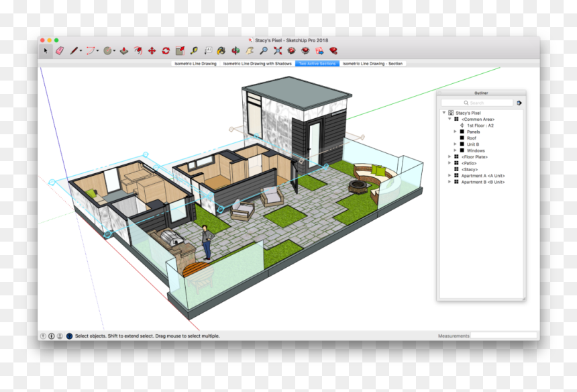Viewport: 577px width, 392px height.
Task: Select the Windows row
Action: pos(482,150)
